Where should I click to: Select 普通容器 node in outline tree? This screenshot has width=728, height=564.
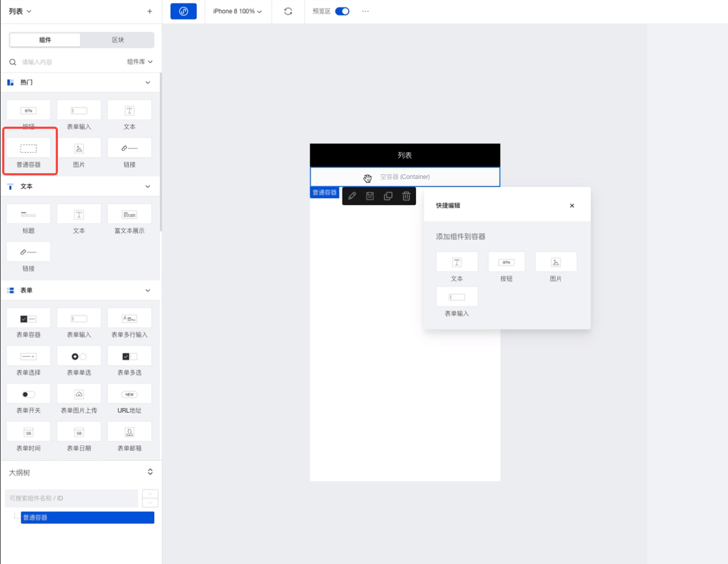88,517
